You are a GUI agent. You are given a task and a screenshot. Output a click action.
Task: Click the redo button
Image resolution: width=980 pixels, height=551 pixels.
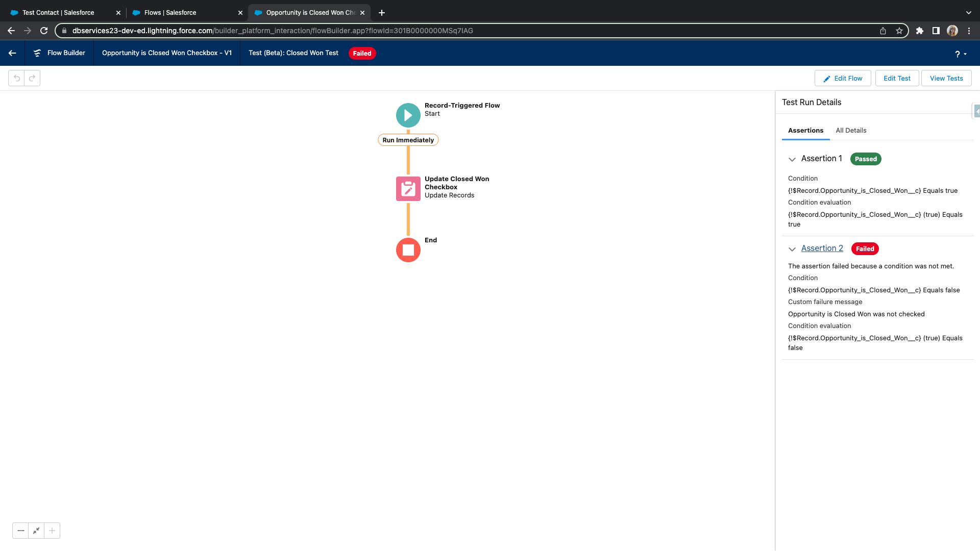[x=32, y=78]
